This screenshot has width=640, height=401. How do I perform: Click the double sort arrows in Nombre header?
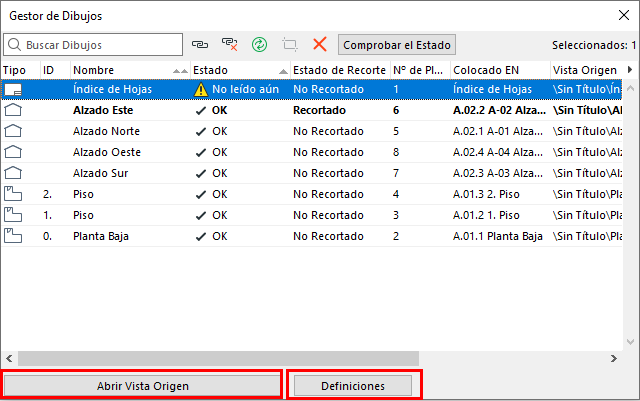(180, 71)
